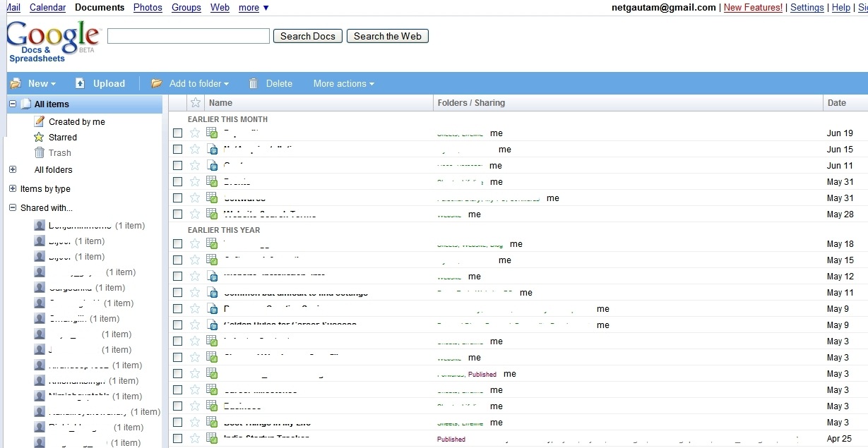Select All items in the sidebar
868x448 pixels.
52,104
